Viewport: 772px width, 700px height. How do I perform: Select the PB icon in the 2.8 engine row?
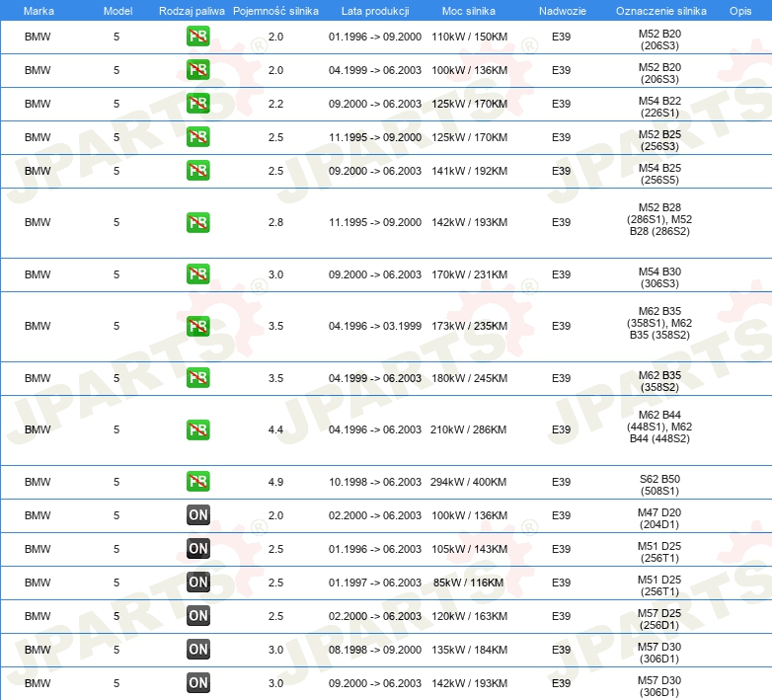197,223
